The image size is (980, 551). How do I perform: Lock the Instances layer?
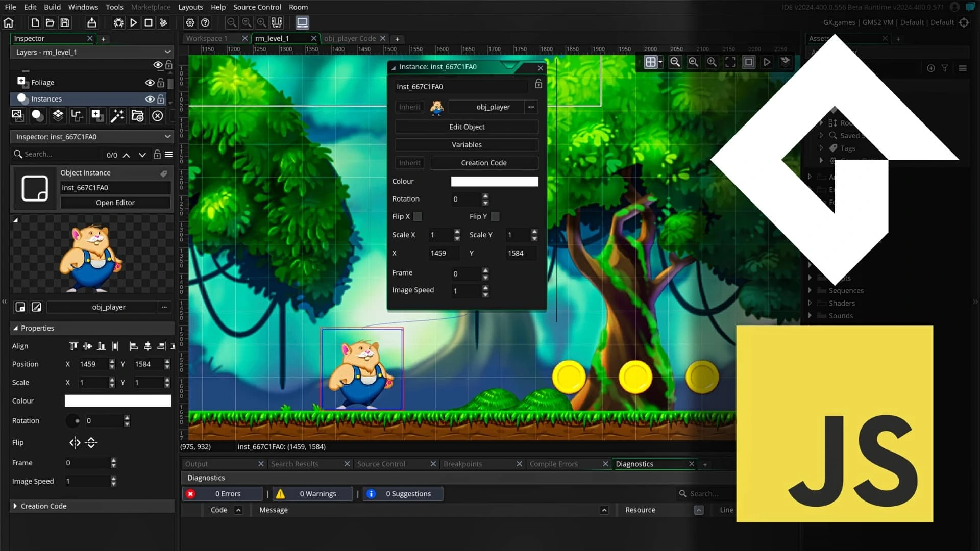coord(161,99)
